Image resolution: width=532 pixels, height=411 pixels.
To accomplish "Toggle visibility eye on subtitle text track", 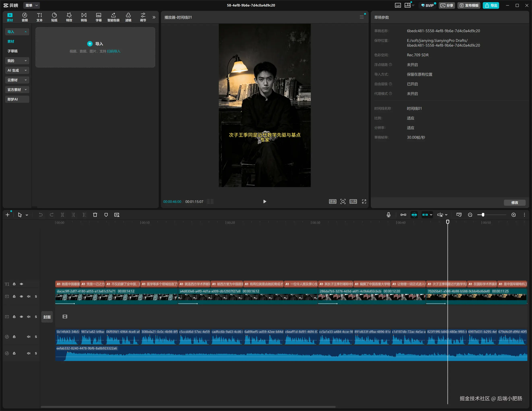I will point(21,284).
